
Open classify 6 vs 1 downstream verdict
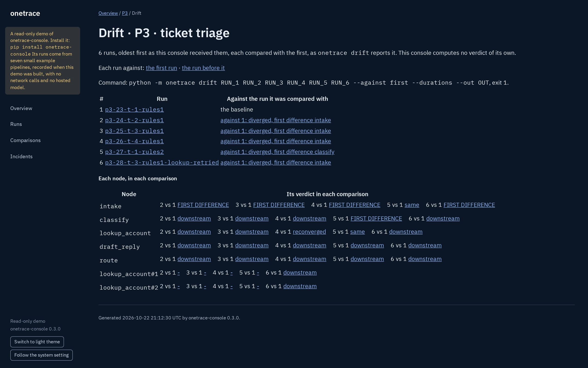point(443,218)
